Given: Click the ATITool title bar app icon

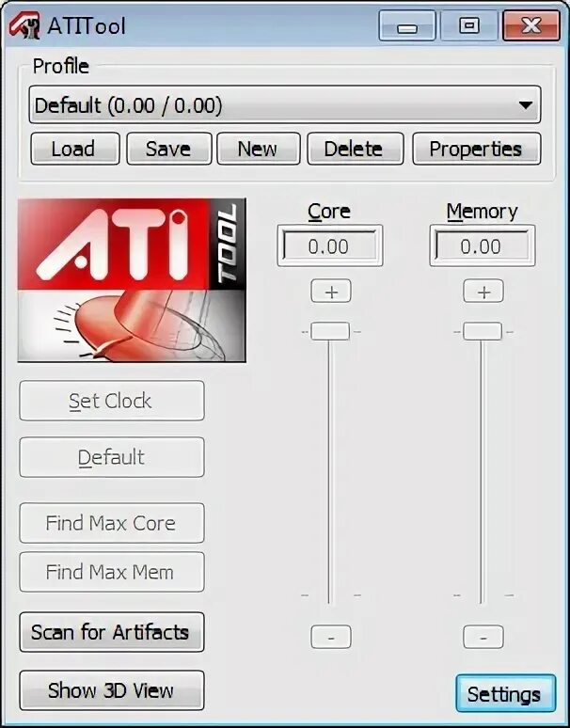Looking at the screenshot, I should 25,25.
